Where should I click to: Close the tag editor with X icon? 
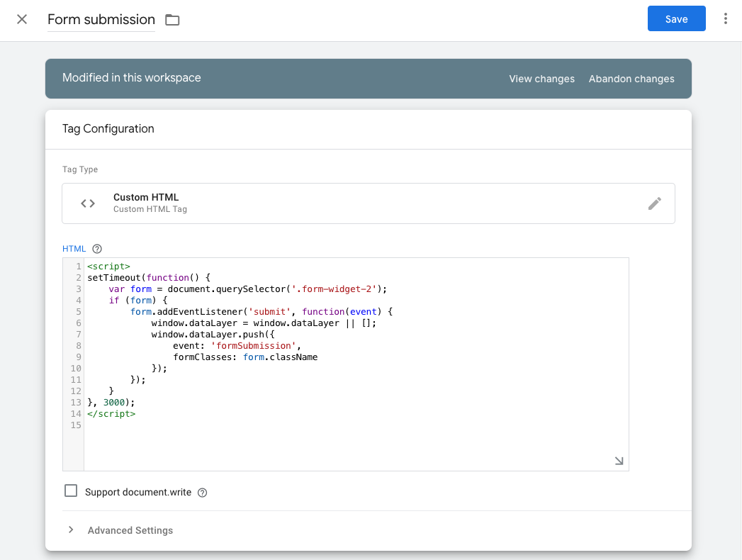(x=22, y=19)
